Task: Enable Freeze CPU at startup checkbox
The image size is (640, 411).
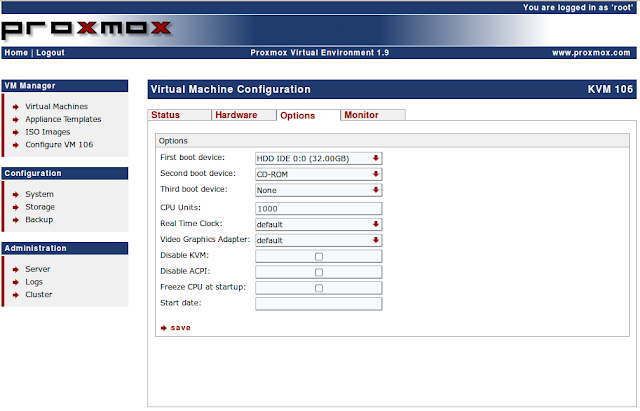Action: pyautogui.click(x=319, y=288)
